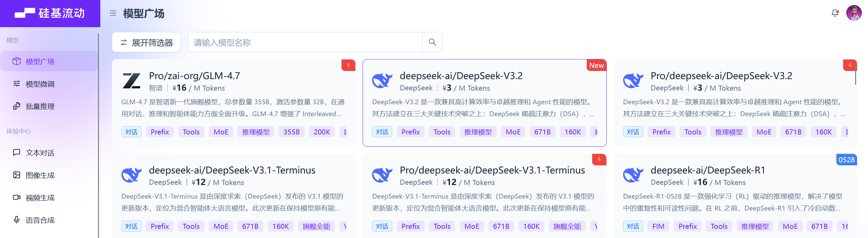Click the microphone icon beside 语音合成
868x238 pixels.
click(17, 220)
